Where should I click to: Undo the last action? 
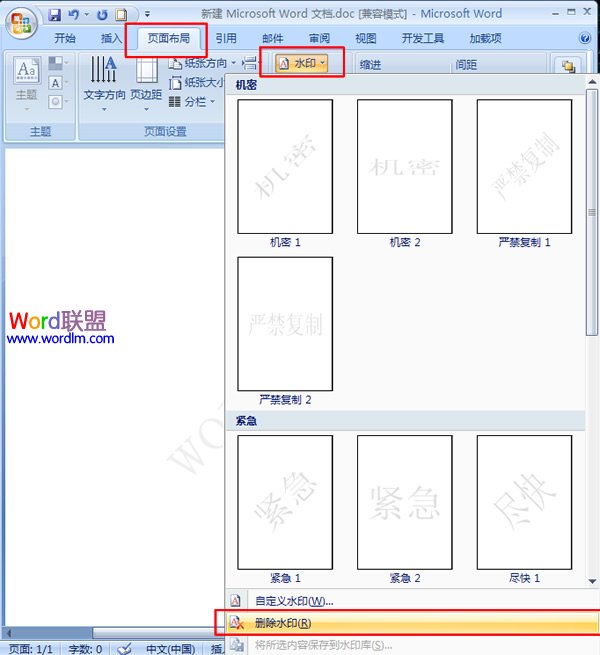click(x=74, y=15)
